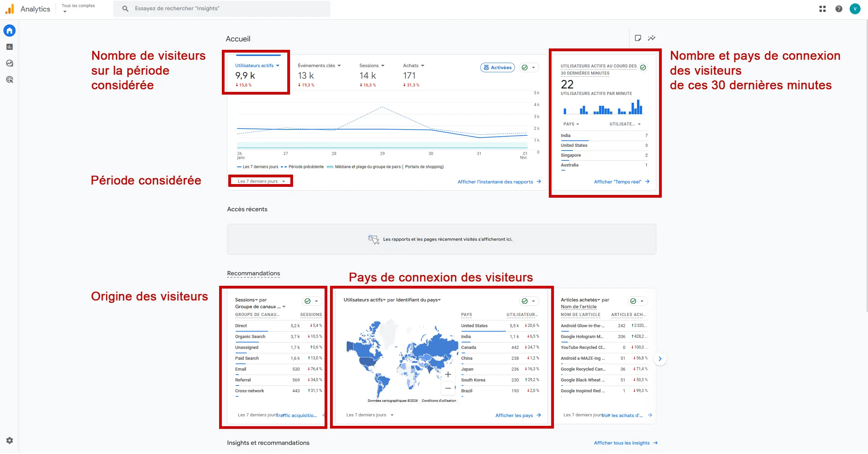Open the Home icon in sidebar
The image size is (868, 454).
(x=9, y=31)
